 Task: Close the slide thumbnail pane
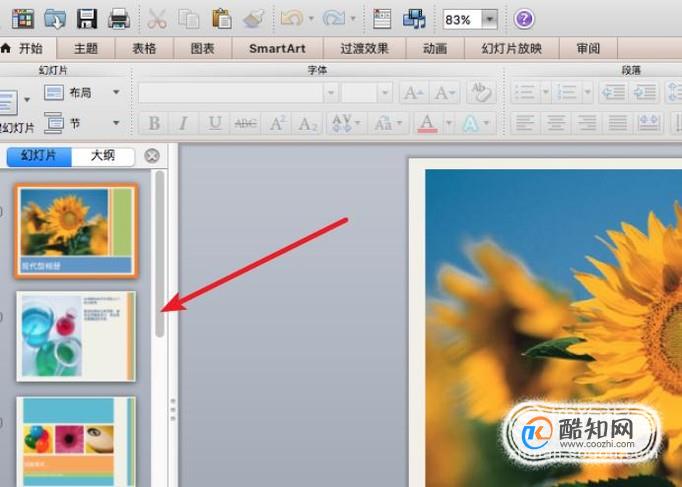pos(152,156)
